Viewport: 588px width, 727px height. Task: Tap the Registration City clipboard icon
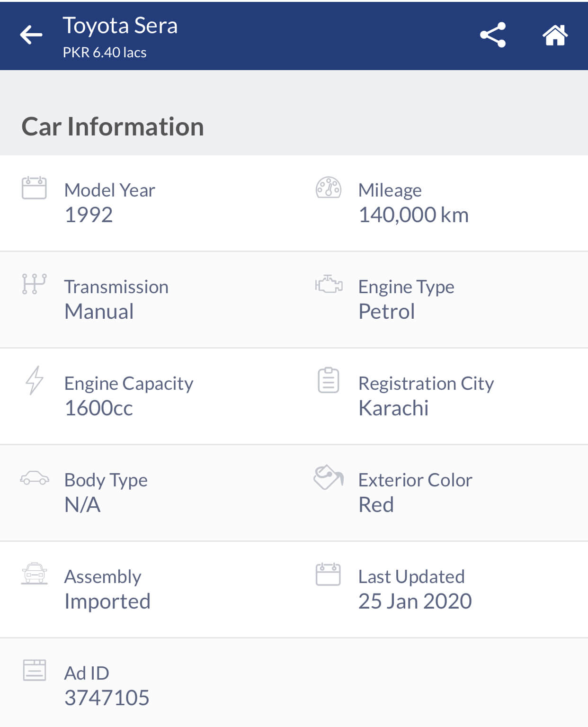point(328,380)
